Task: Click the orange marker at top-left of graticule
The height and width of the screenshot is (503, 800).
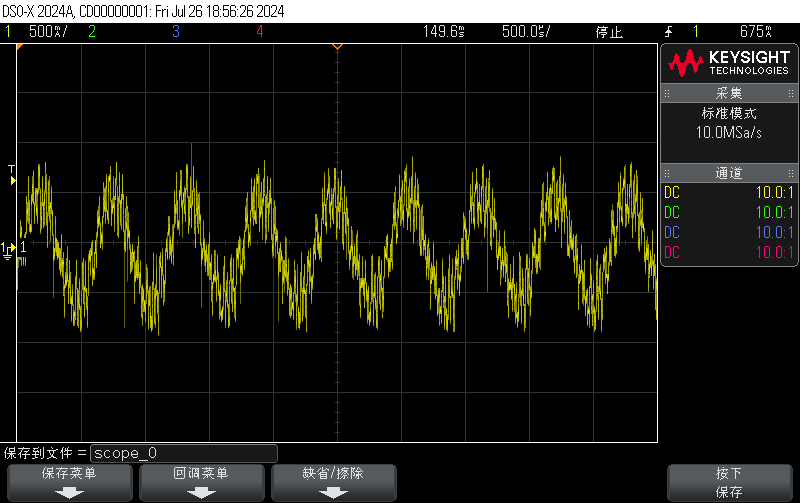Action: 20,47
